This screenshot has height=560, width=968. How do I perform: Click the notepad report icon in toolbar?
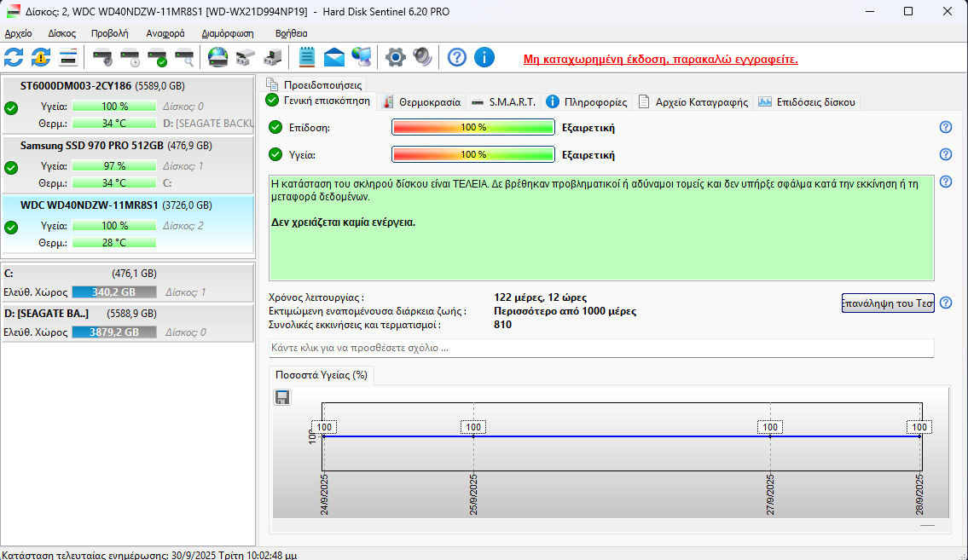coord(307,57)
